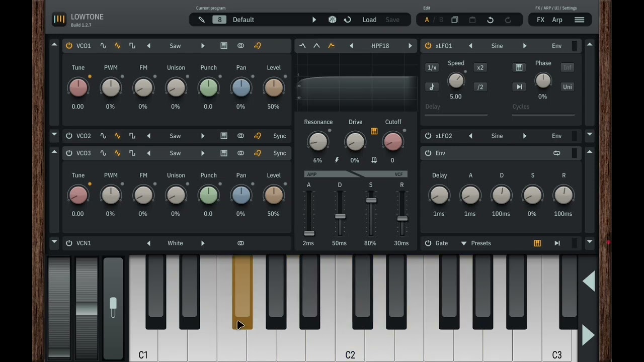The width and height of the screenshot is (644, 362).
Task: Click the reload program circular arrow icon
Action: (x=347, y=20)
